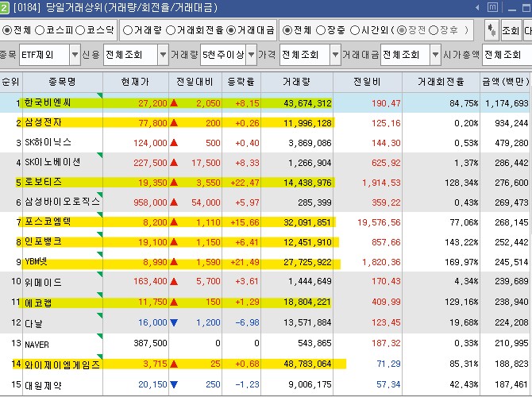Sort by the 전일대비 column header

(x=195, y=82)
